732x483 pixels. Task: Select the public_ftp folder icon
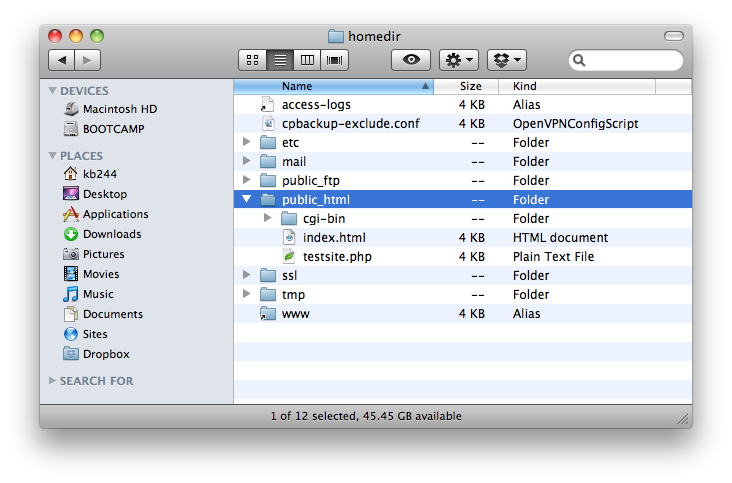[x=268, y=181]
